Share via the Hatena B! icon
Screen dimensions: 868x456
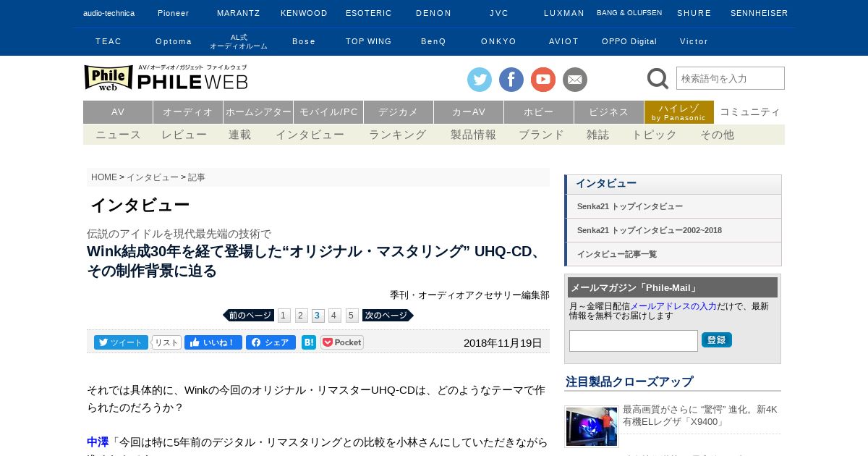pos(309,342)
